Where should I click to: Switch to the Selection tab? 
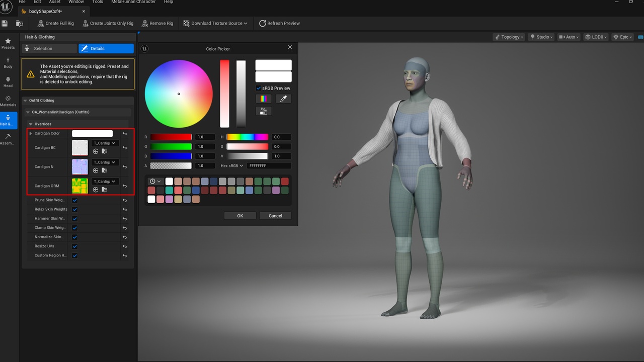pos(49,49)
